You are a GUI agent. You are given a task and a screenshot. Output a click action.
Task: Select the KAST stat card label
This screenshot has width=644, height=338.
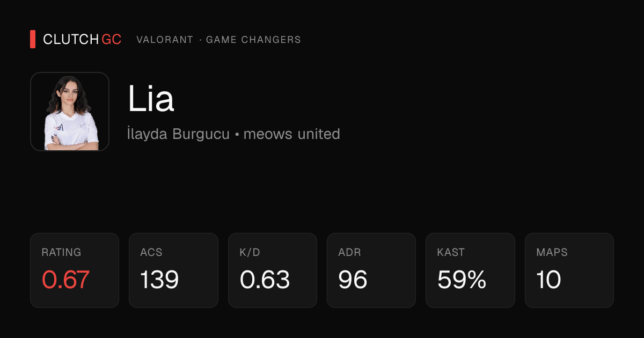coord(451,252)
